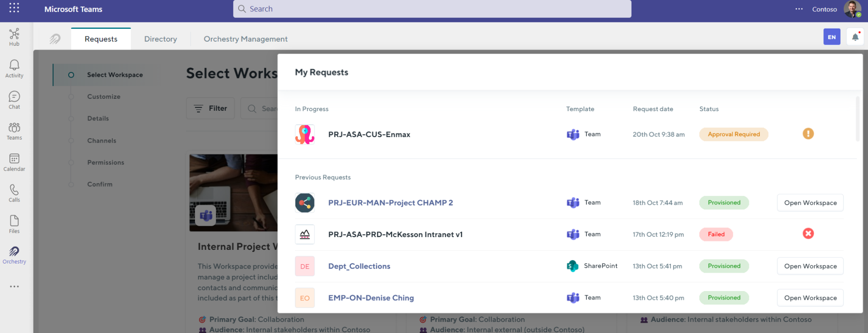Screen dimensions: 868x333
Task: Click the Internal Project workspace thumbnail image
Action: coord(234,193)
